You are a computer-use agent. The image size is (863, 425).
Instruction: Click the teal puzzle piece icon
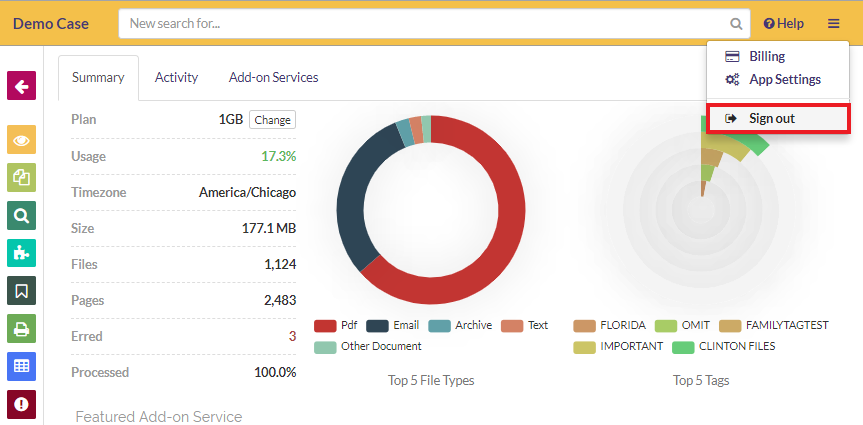click(21, 253)
